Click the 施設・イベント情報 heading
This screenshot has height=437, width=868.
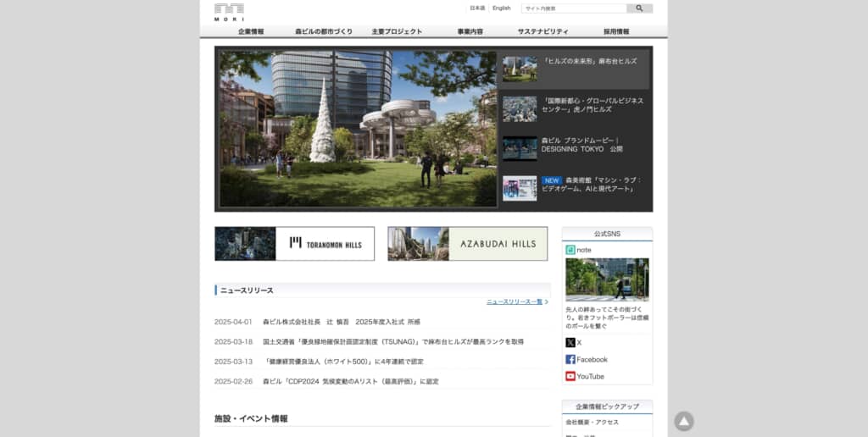click(251, 418)
